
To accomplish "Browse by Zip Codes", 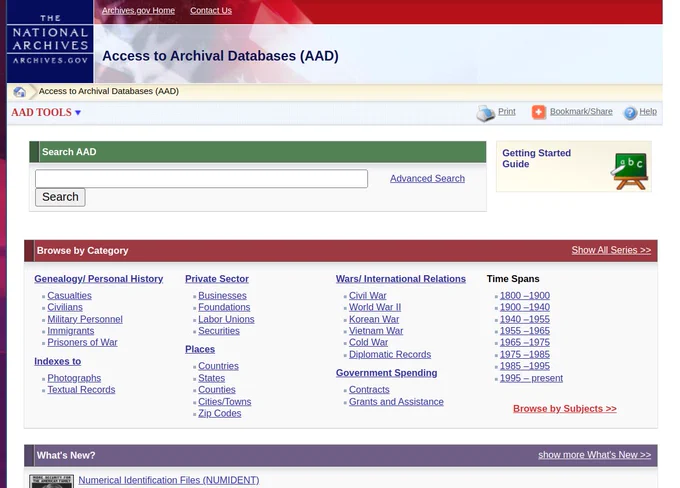I will tap(220, 413).
